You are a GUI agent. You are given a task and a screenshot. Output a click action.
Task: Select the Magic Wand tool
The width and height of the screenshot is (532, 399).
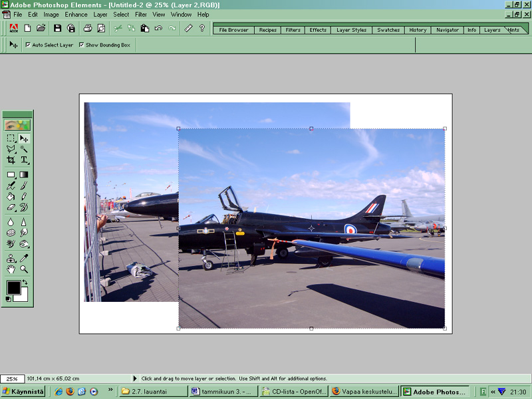click(24, 149)
